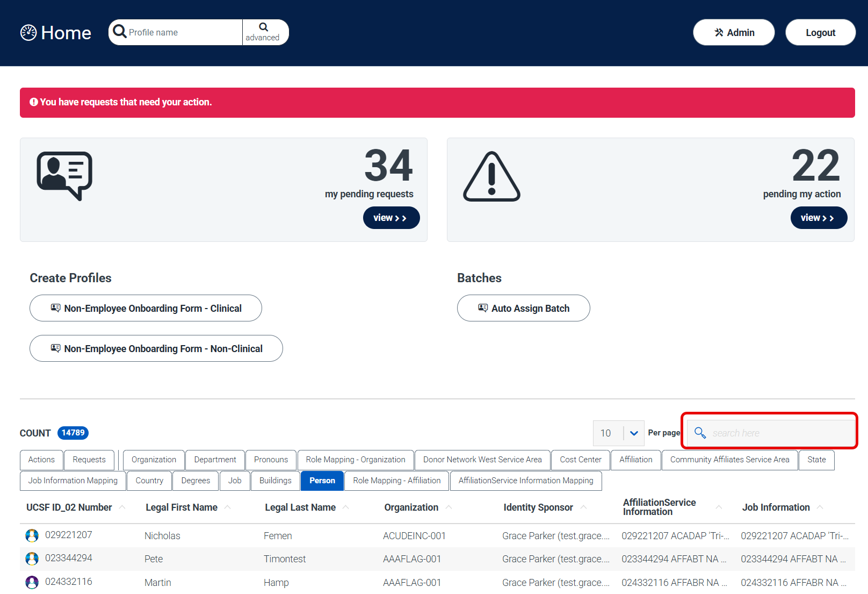Image resolution: width=868 pixels, height=594 pixels.
Task: Switch to the Cost Center tab
Action: (x=580, y=460)
